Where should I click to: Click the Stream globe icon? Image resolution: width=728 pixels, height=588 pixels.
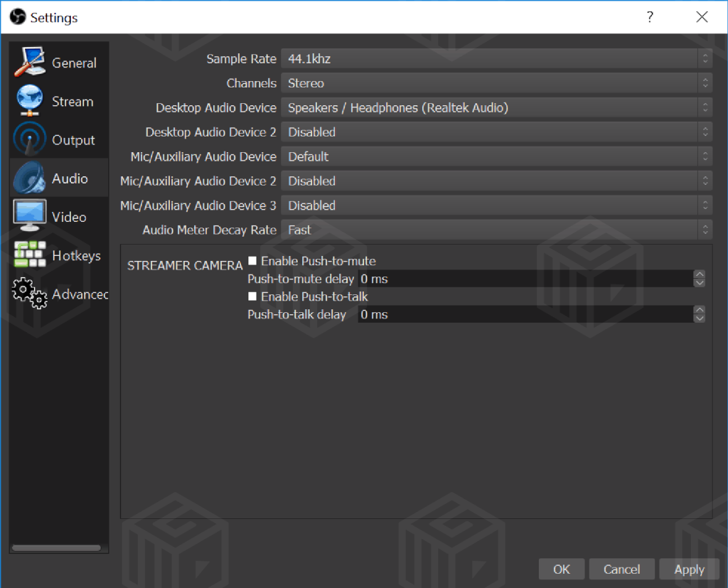tap(30, 100)
